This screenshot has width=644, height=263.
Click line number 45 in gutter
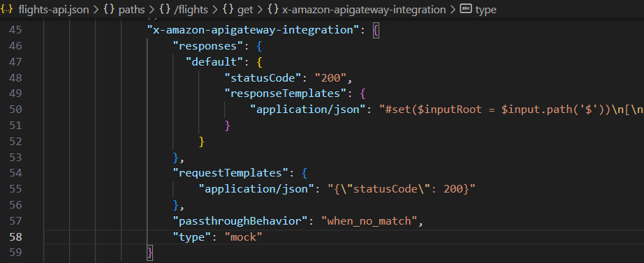pos(17,30)
